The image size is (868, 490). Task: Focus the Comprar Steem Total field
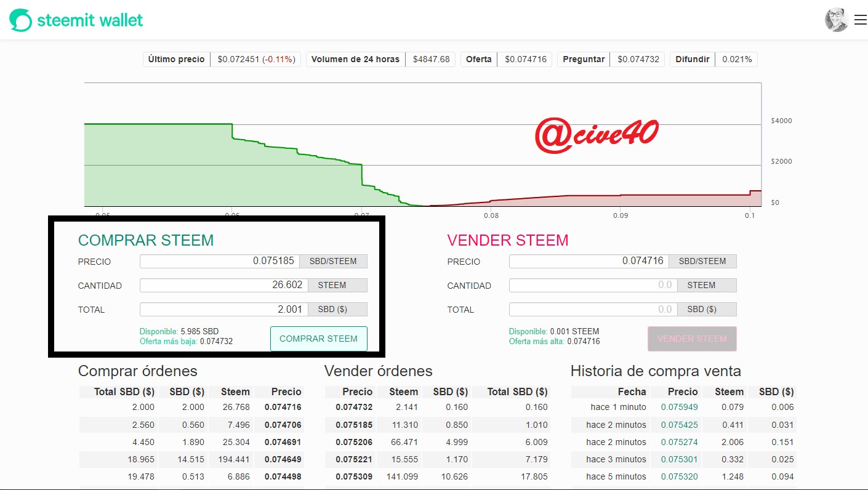coord(224,309)
